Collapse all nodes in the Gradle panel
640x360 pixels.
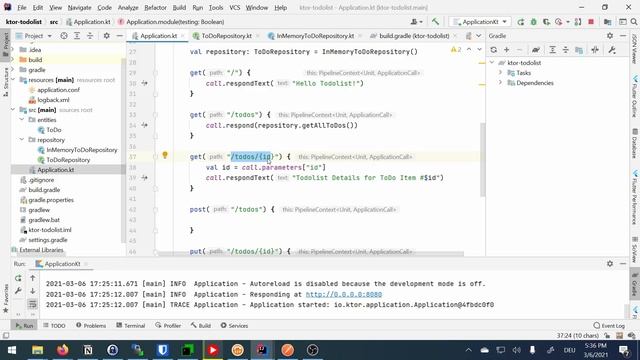pyautogui.click(x=565, y=50)
